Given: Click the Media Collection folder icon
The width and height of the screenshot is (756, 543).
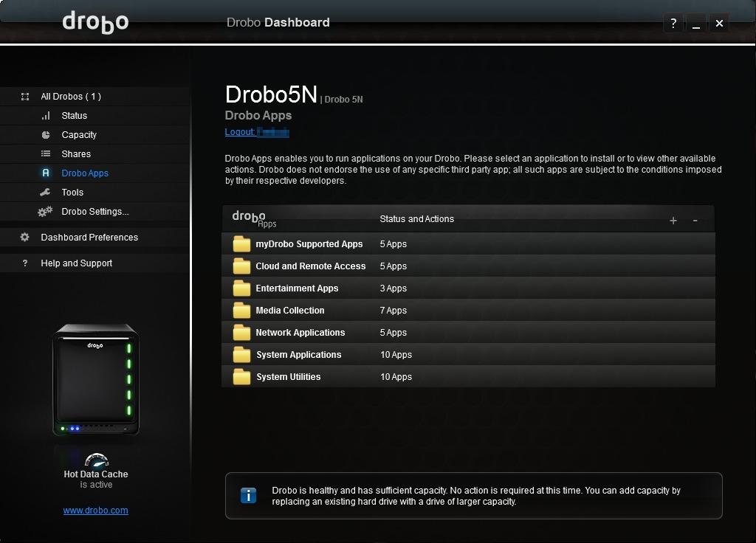Looking at the screenshot, I should point(241,311).
